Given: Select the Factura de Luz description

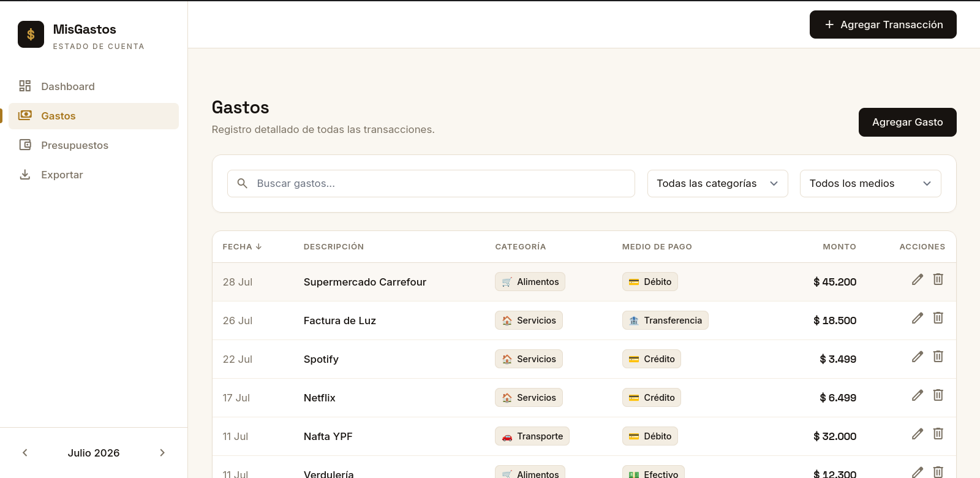Looking at the screenshot, I should click(x=340, y=321).
